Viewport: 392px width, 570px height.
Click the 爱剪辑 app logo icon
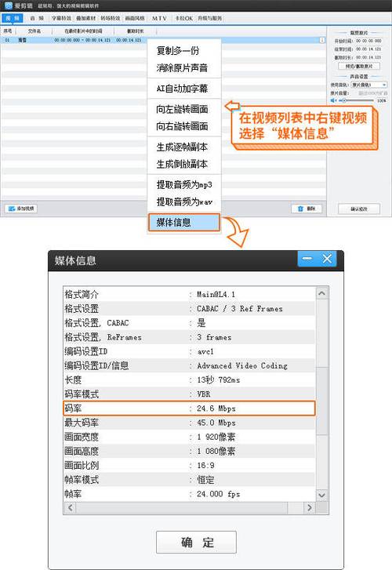pyautogui.click(x=9, y=5)
